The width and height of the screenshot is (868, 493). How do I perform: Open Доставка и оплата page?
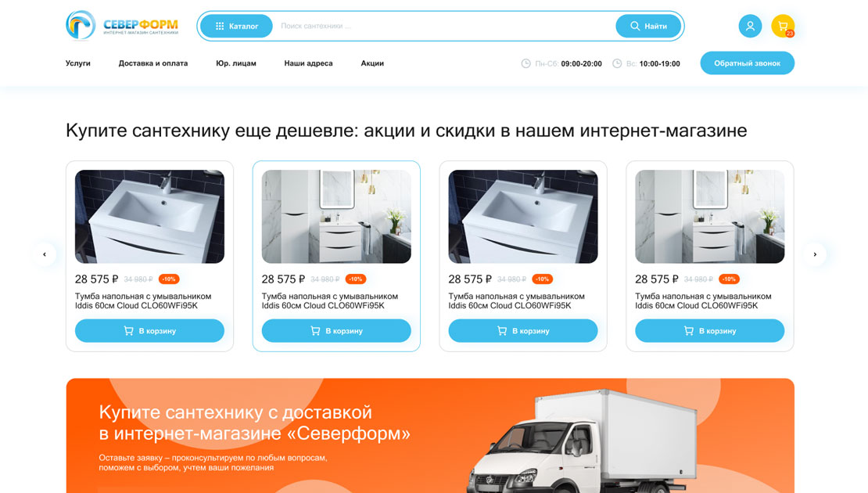pyautogui.click(x=152, y=63)
